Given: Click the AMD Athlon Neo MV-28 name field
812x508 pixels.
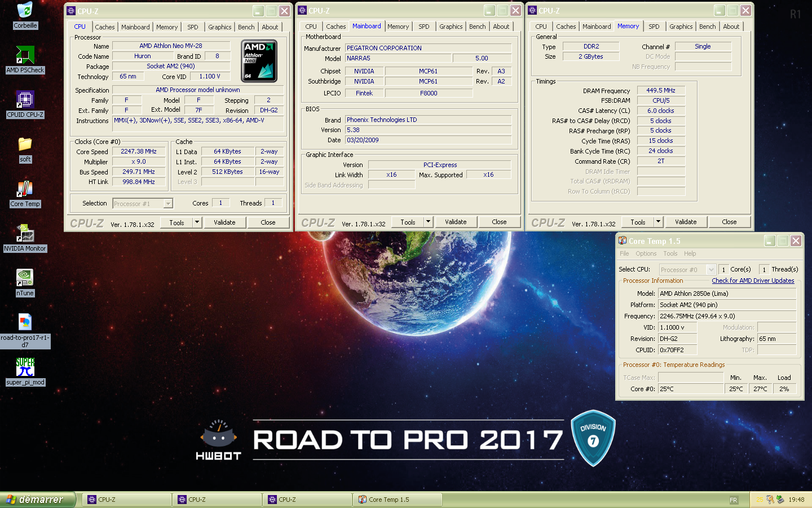Looking at the screenshot, I should (171, 46).
